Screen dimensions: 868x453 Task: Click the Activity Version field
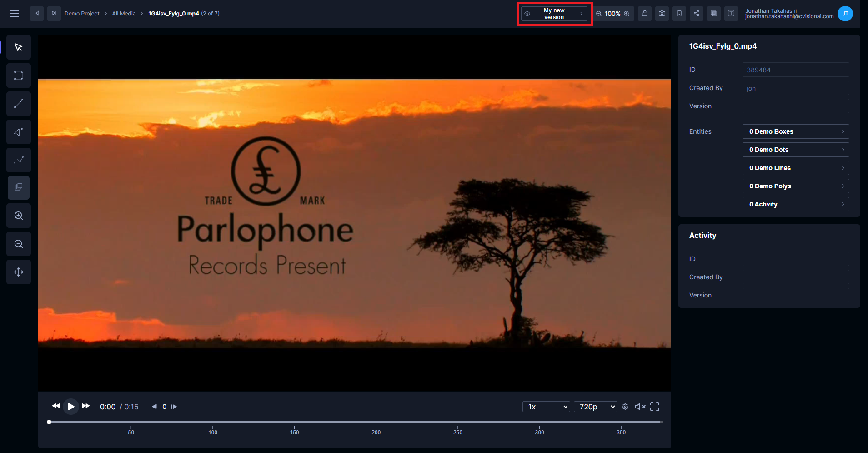pos(796,295)
